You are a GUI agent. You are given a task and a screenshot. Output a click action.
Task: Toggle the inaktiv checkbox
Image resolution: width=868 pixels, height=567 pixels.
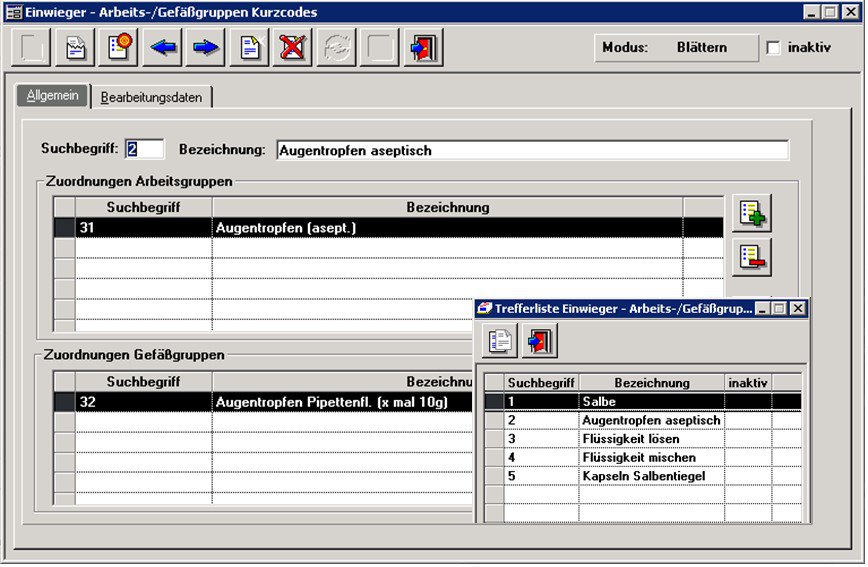[x=774, y=48]
